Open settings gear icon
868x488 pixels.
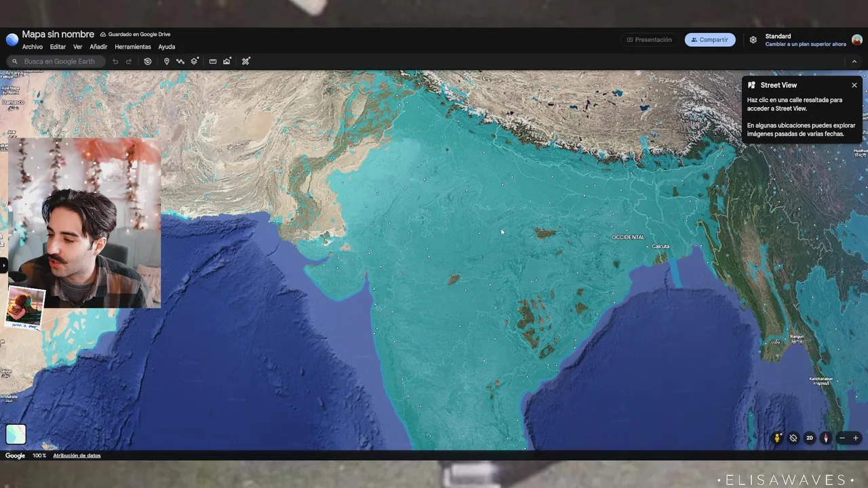point(753,40)
